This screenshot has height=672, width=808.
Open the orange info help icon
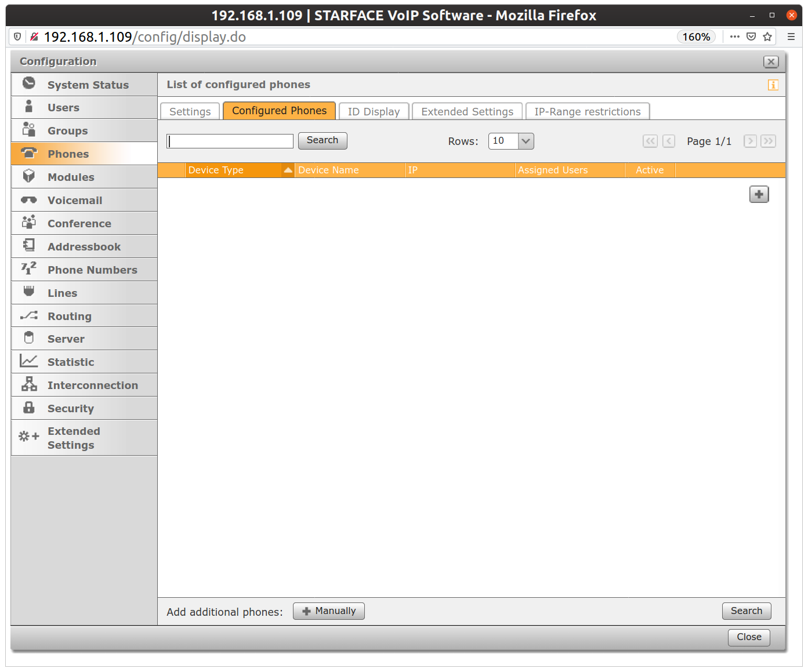pyautogui.click(x=773, y=85)
